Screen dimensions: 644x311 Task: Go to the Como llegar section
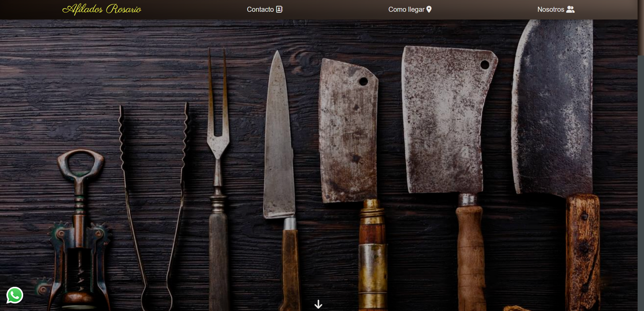(406, 9)
